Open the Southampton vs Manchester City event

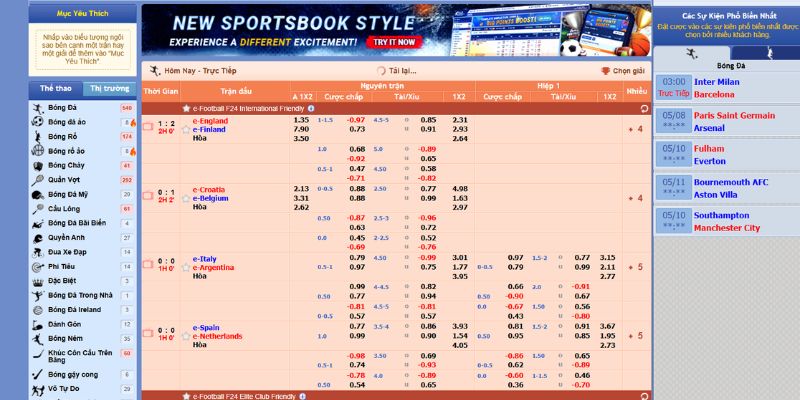click(x=727, y=221)
